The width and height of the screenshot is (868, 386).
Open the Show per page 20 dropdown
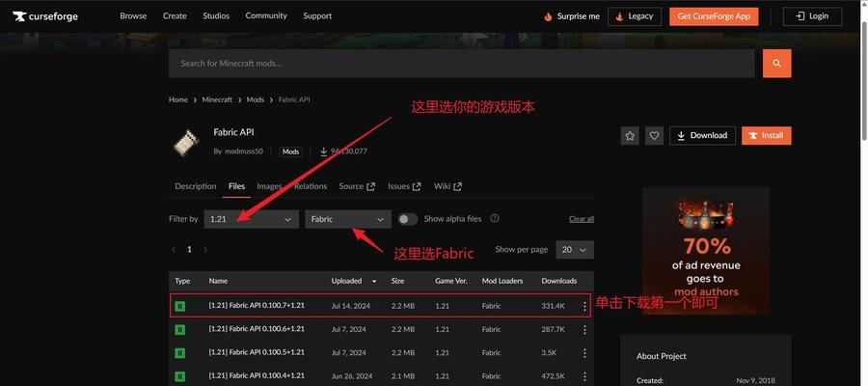click(x=575, y=250)
